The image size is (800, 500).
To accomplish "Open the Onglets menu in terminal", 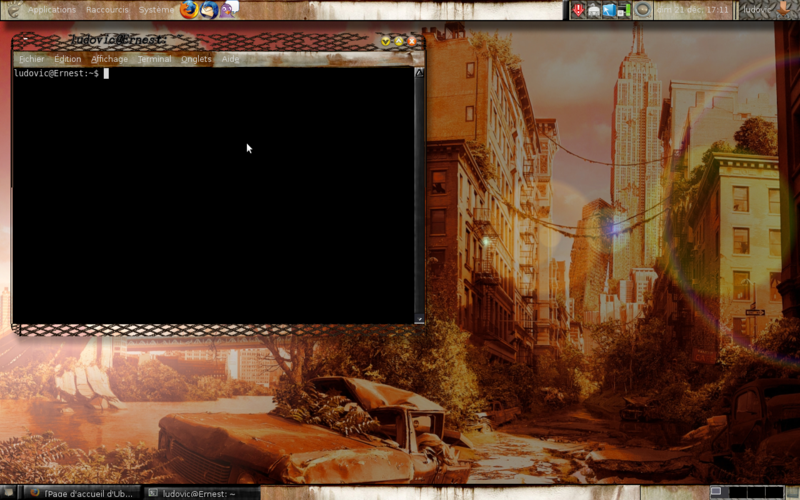I will (196, 59).
